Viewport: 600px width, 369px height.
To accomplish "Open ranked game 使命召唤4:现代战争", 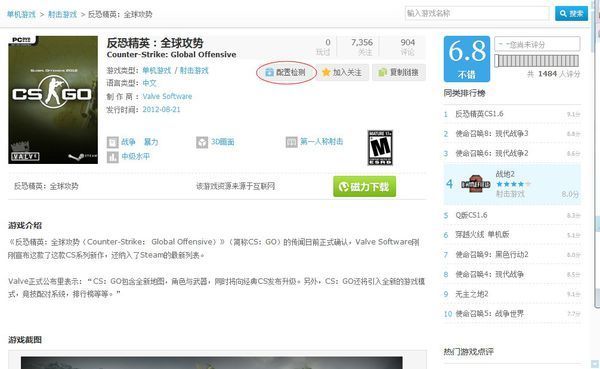I will click(489, 274).
